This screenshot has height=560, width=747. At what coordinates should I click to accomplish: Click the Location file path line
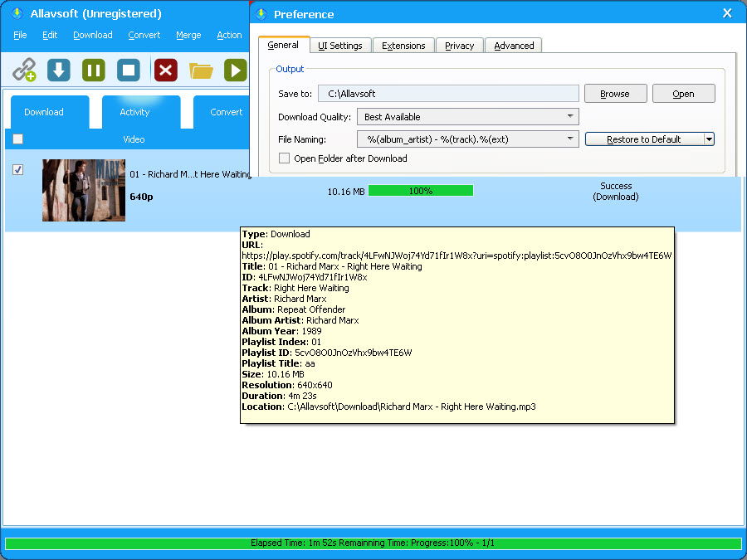click(388, 407)
